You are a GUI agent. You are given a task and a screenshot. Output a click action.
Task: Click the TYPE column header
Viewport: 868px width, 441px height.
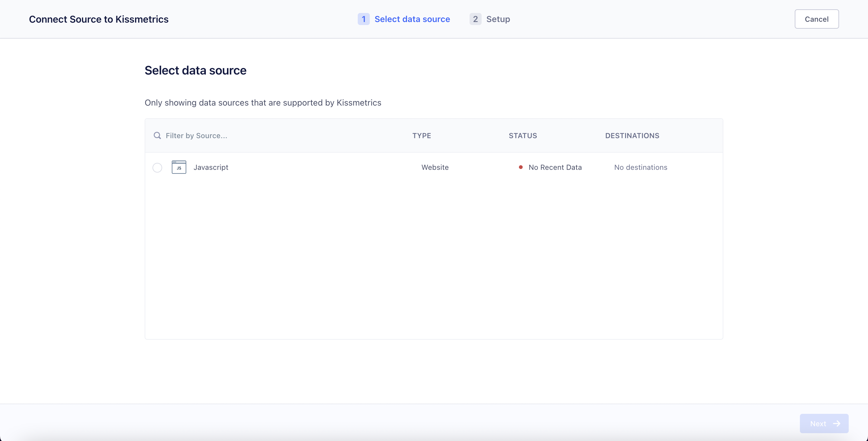coord(422,135)
